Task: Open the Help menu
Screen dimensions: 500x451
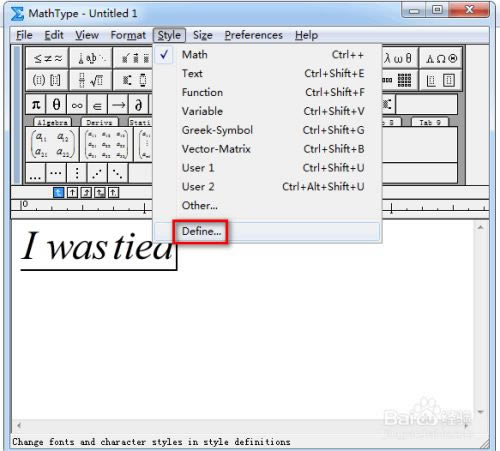Action: (306, 35)
